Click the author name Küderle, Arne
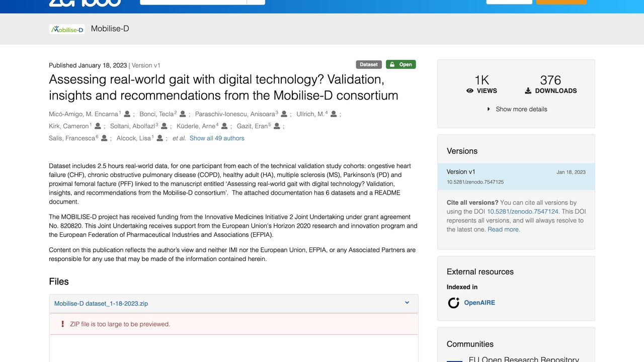This screenshot has height=362, width=644. pyautogui.click(x=196, y=126)
